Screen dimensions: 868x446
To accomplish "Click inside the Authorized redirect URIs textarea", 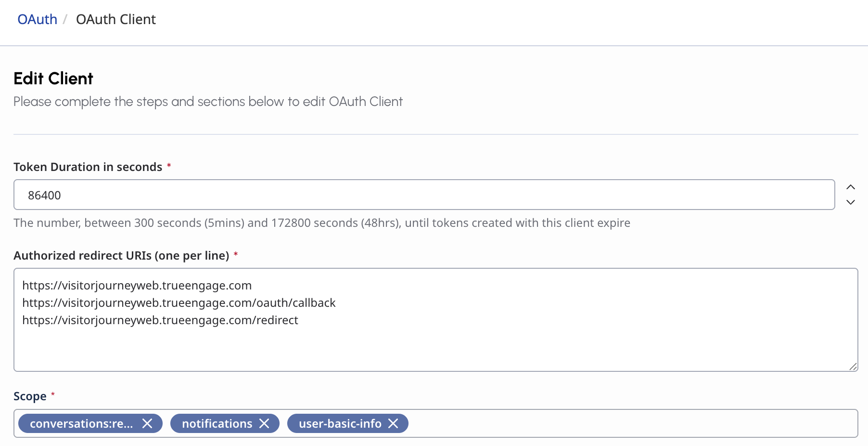I will click(436, 320).
